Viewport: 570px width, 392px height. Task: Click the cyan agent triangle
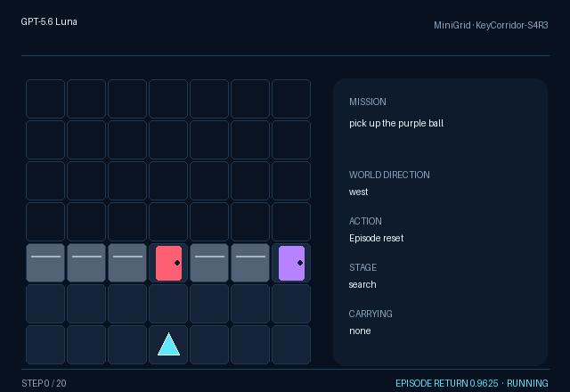point(168,344)
